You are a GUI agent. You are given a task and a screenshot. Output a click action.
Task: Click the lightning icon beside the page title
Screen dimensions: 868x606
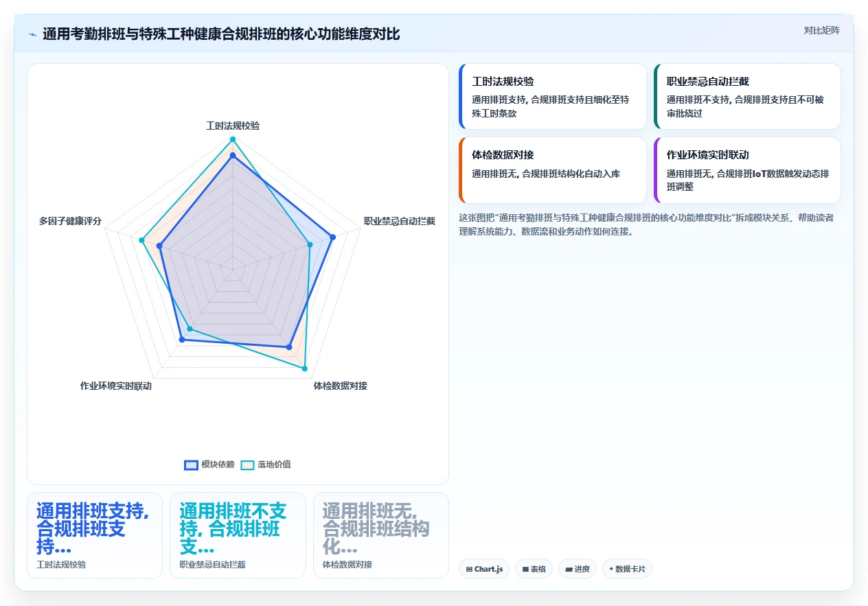[32, 34]
